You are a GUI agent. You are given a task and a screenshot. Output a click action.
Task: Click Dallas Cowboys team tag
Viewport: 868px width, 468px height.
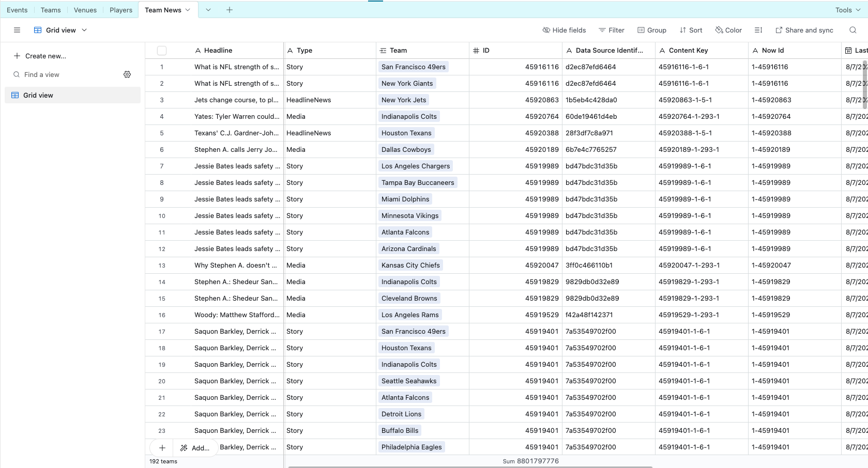point(406,149)
